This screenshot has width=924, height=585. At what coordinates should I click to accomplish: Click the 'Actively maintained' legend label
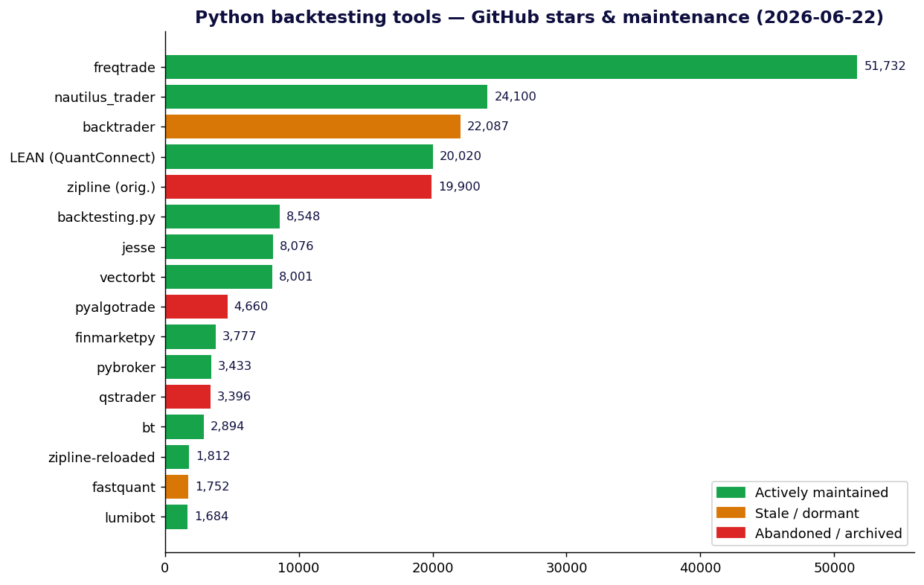click(x=821, y=493)
